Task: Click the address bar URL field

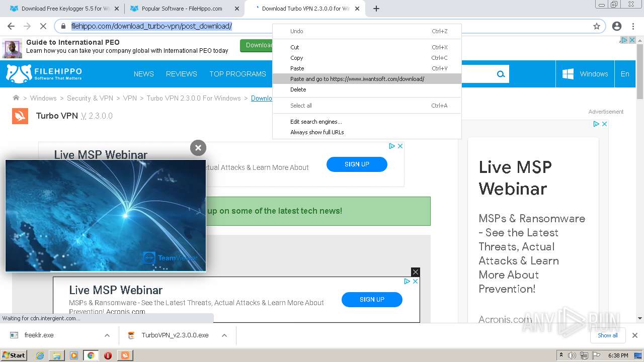Action: point(322,26)
